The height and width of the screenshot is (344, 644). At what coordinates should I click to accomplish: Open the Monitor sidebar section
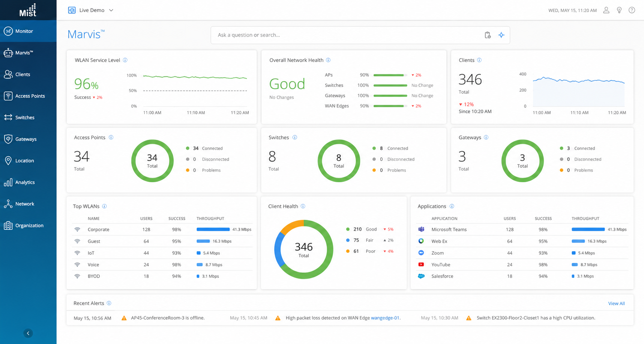click(x=28, y=31)
